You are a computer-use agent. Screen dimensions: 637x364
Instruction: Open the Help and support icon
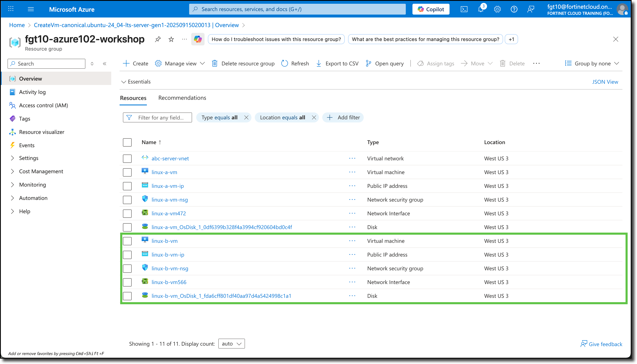[514, 9]
